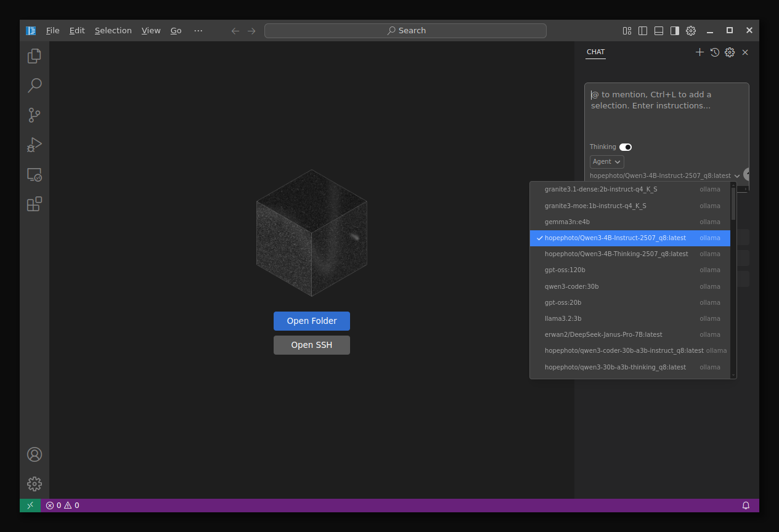Image resolution: width=779 pixels, height=532 pixels.
Task: Select erwan2/DeepSeek-Janus-Pro-7B:latest model
Action: tap(630, 334)
